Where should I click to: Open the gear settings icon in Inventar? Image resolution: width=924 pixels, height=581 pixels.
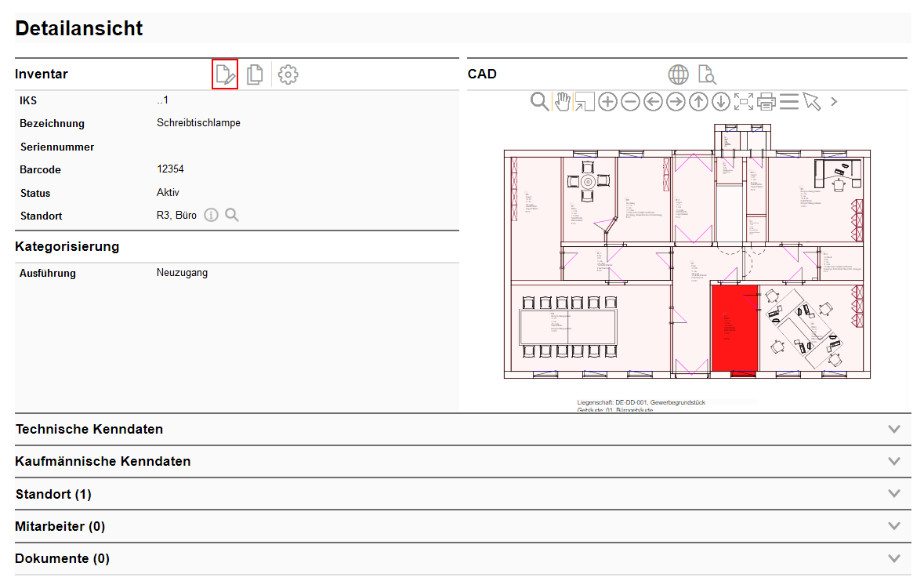coord(288,74)
